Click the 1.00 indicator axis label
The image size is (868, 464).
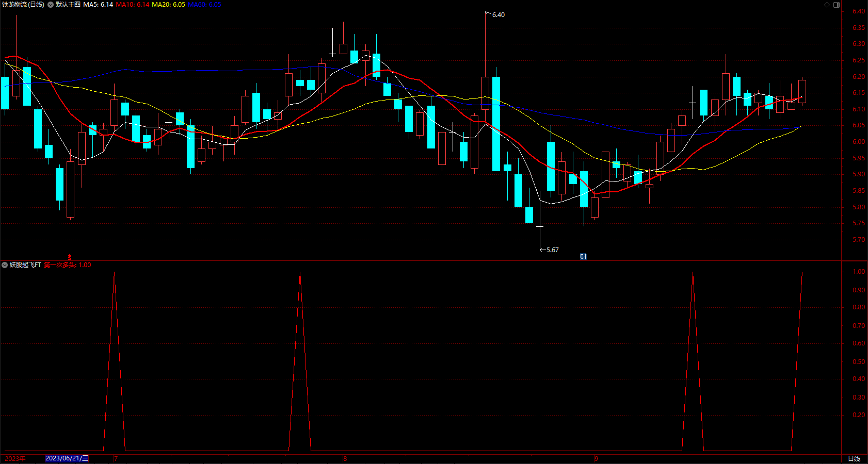859,272
